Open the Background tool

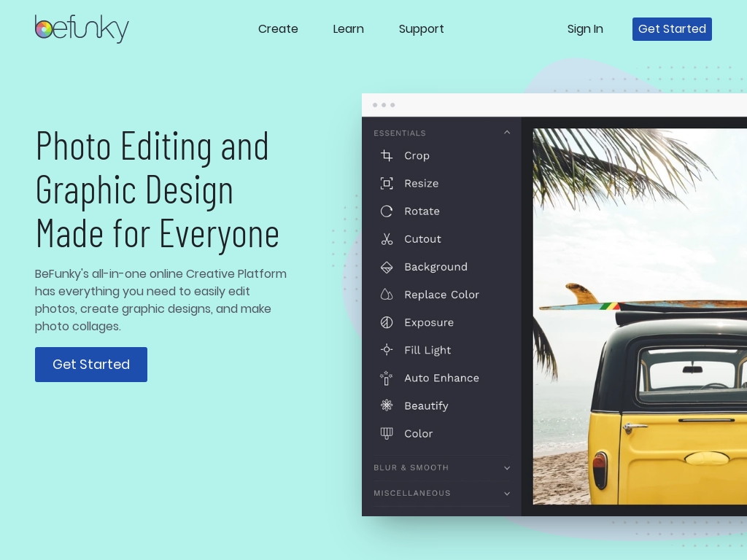(x=436, y=267)
